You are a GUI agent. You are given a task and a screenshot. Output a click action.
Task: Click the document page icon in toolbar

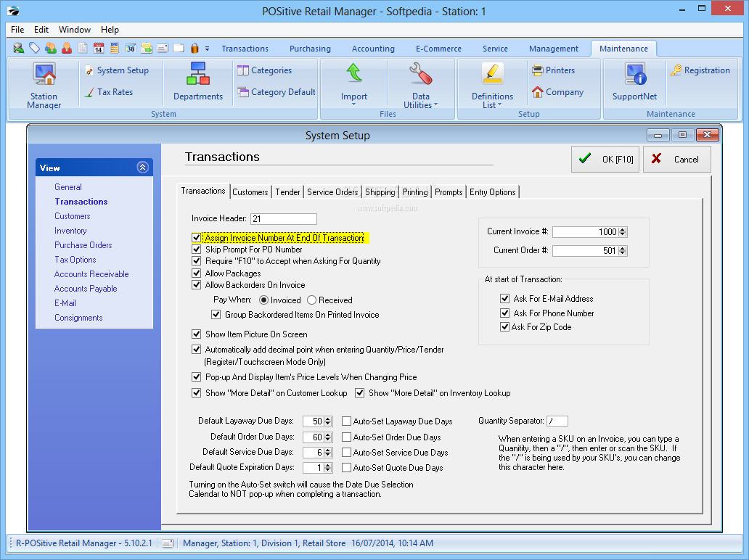click(x=83, y=48)
